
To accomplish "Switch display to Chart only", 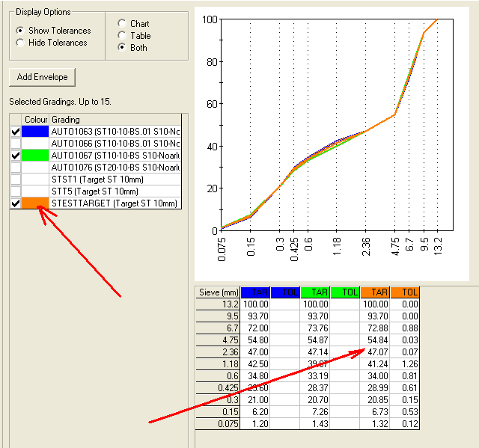I will (x=121, y=24).
